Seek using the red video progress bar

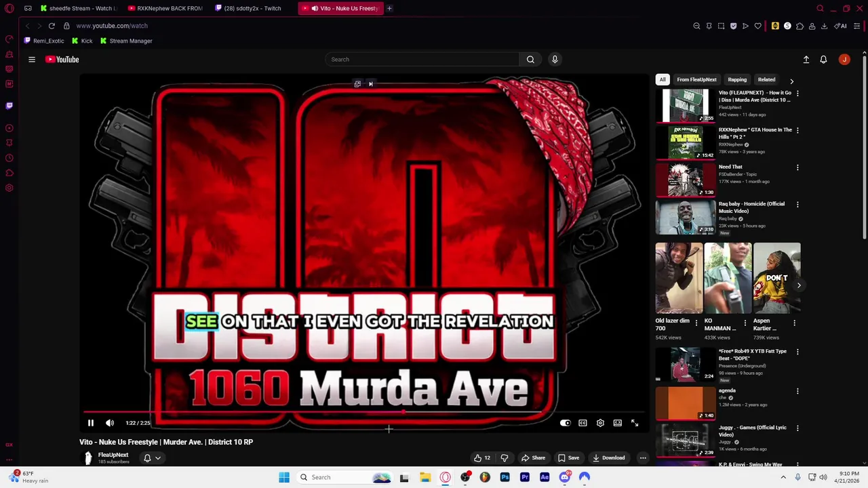click(x=363, y=412)
